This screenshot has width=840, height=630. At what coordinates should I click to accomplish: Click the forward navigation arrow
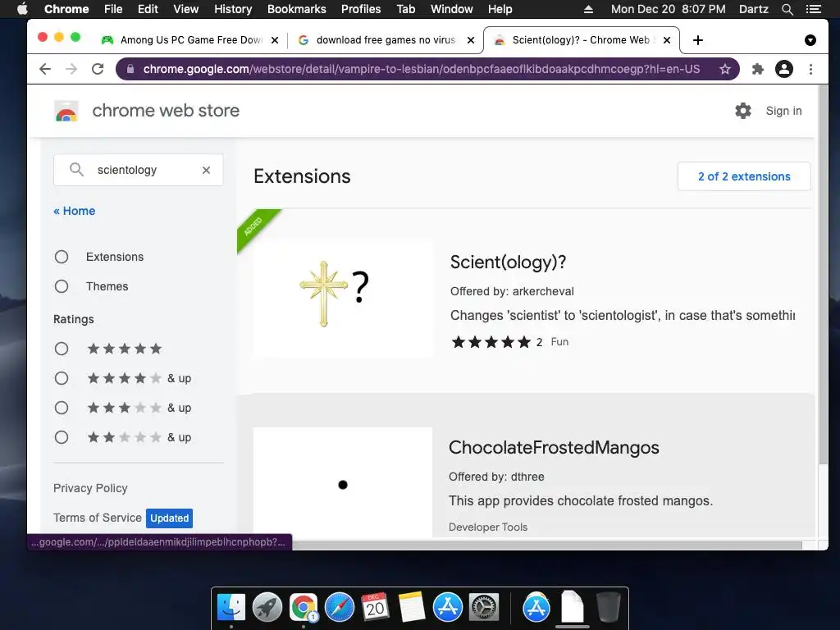pos(71,69)
